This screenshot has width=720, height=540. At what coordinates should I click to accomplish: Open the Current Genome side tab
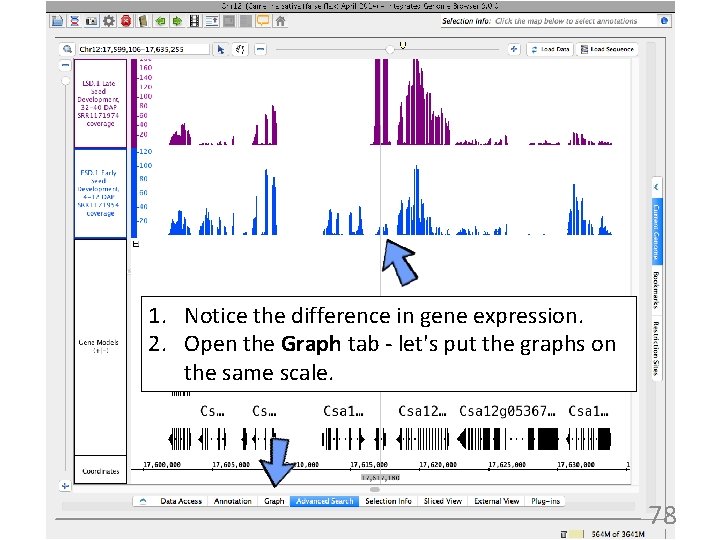[656, 231]
